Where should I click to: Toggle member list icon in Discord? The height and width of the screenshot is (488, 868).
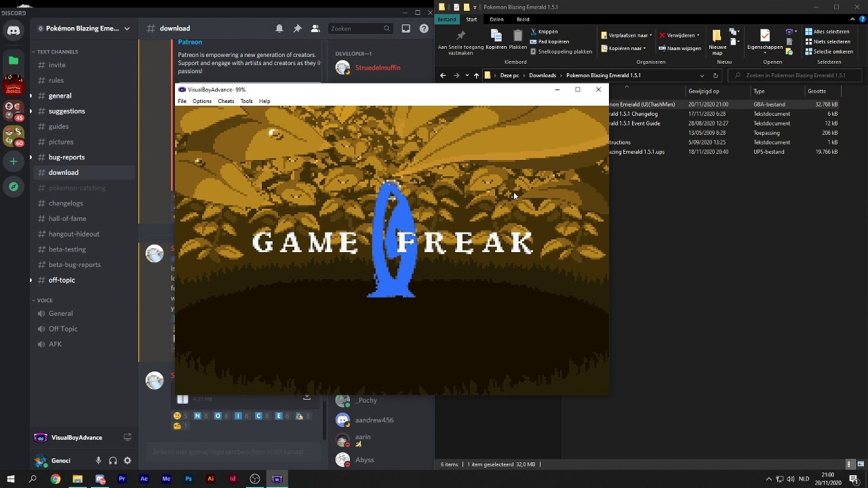[315, 28]
